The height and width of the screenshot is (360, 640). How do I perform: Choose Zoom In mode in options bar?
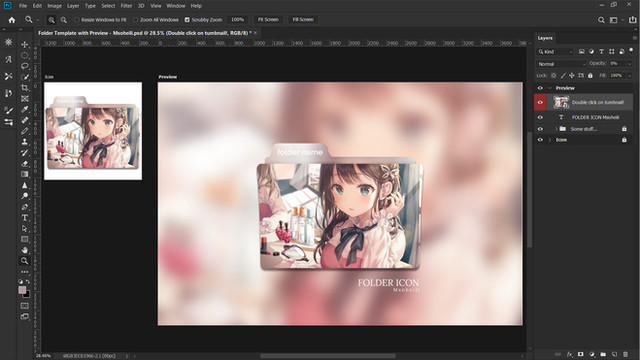[51, 20]
